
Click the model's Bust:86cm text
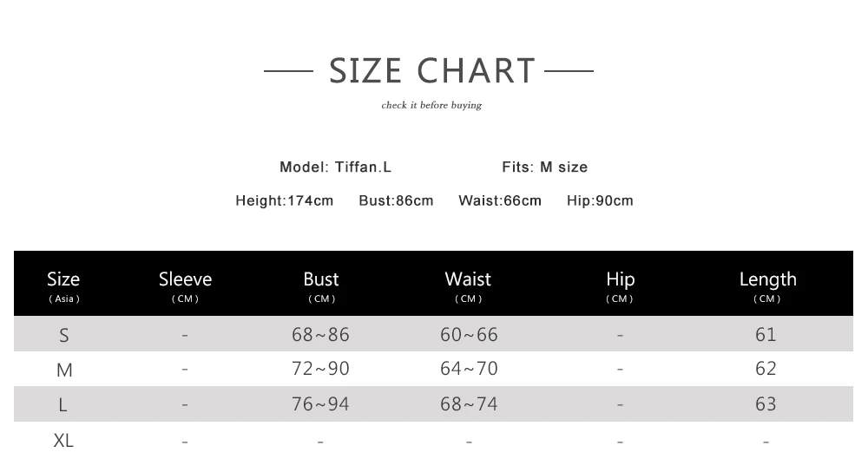pos(396,200)
